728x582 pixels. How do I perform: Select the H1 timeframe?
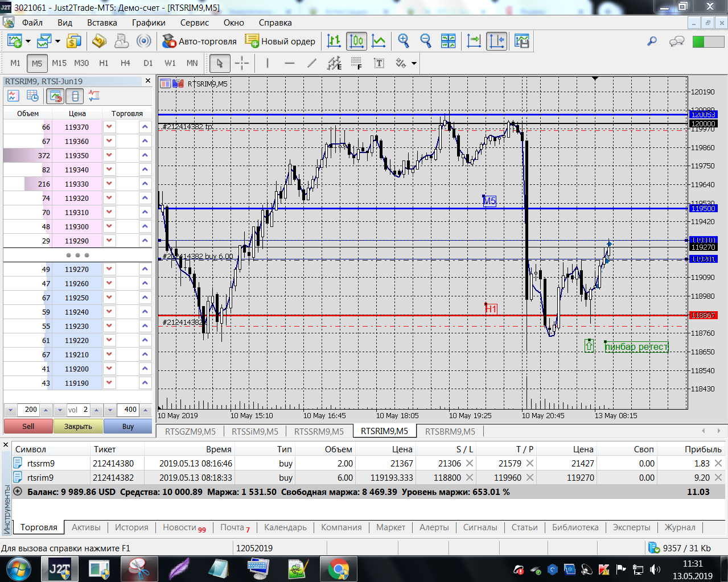coord(104,63)
